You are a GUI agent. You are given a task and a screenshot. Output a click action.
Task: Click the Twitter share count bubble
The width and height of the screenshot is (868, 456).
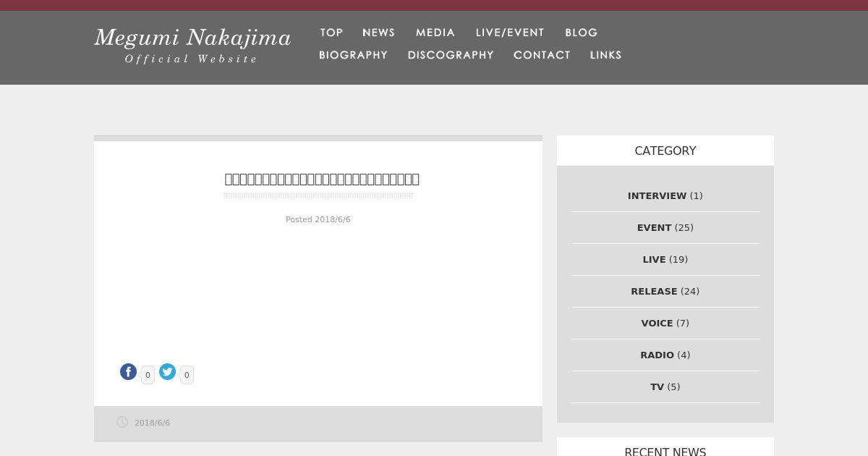[187, 375]
